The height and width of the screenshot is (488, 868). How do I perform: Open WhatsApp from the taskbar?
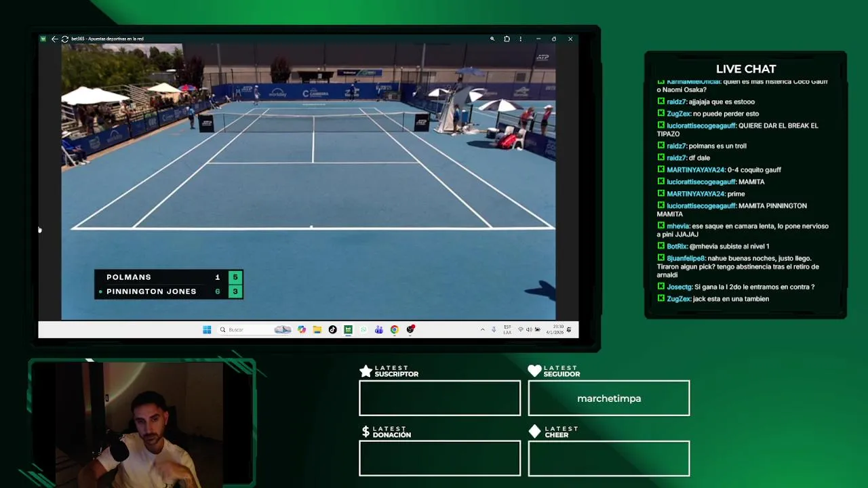point(363,329)
